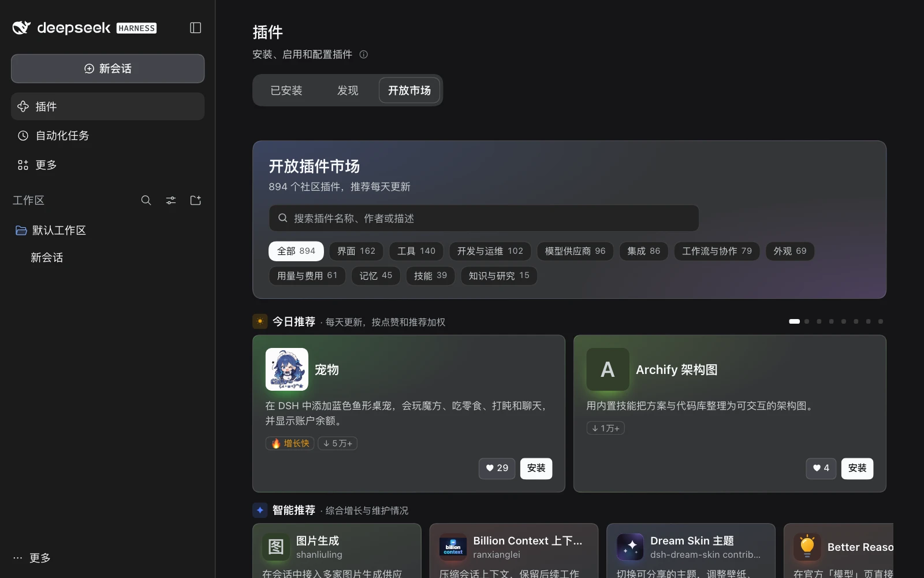This screenshot has width=924, height=578.
Task: Click the 5万+ downloads badge
Action: pyautogui.click(x=338, y=443)
